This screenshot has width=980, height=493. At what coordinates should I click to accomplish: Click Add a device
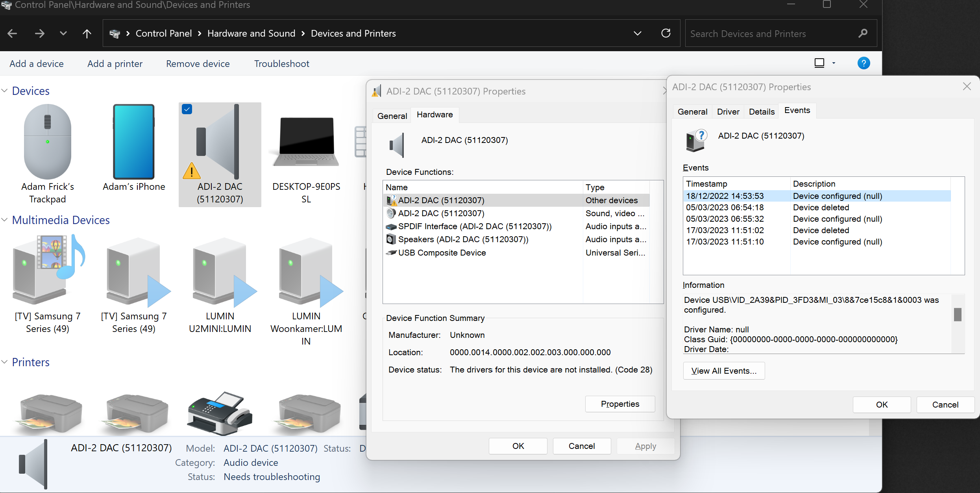coord(37,64)
